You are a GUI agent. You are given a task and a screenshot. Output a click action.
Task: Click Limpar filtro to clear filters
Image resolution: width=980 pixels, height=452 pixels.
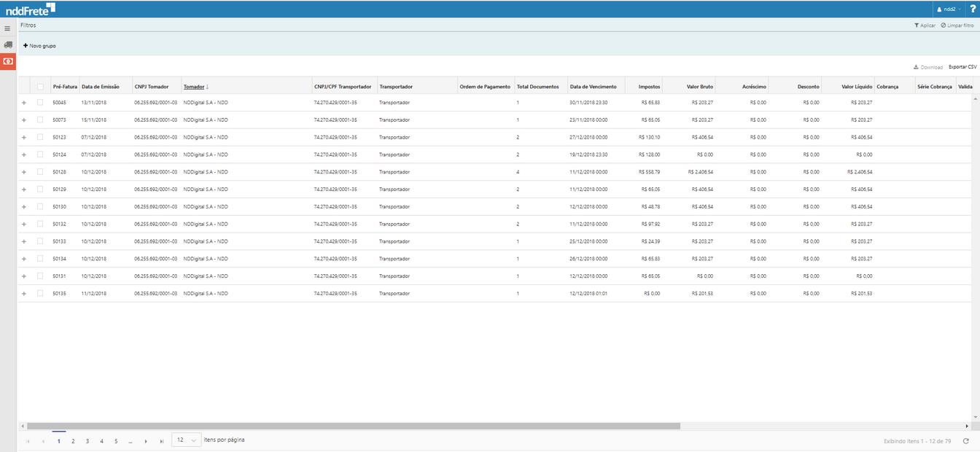(957, 26)
